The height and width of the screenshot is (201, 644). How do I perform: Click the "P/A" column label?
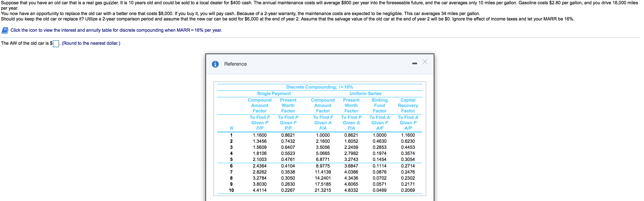pos(351,128)
